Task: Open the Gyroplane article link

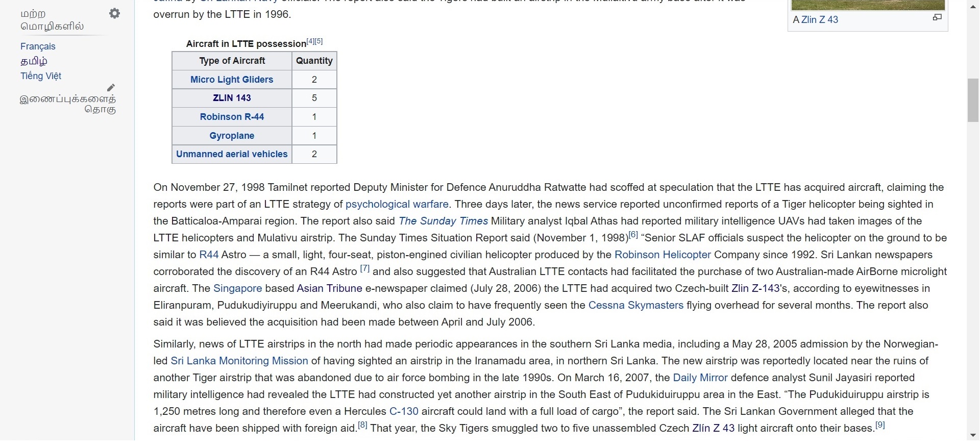Action: click(x=232, y=136)
